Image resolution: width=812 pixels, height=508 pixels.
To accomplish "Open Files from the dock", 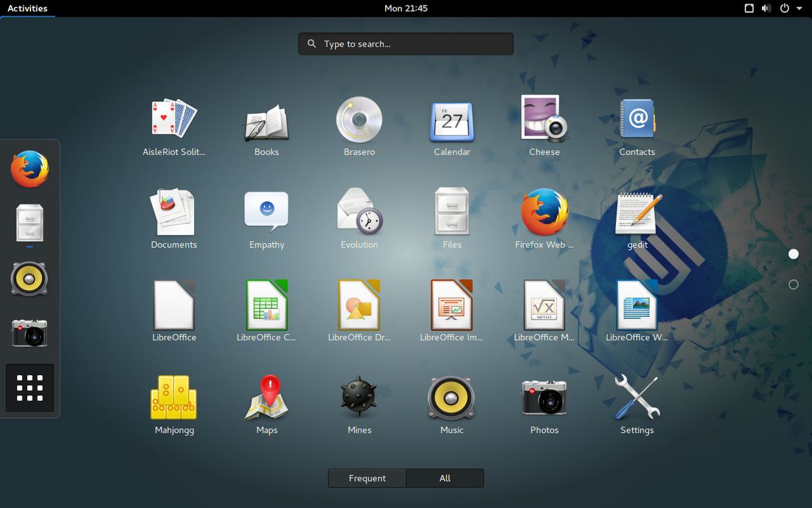I will tap(29, 222).
